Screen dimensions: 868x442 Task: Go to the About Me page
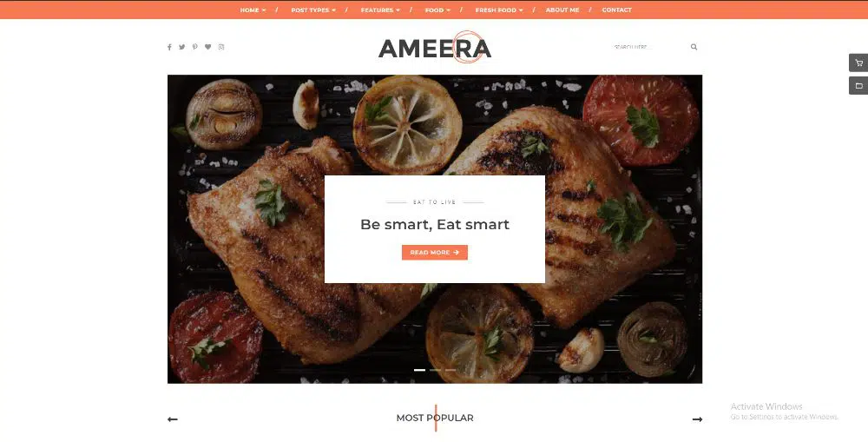[562, 10]
